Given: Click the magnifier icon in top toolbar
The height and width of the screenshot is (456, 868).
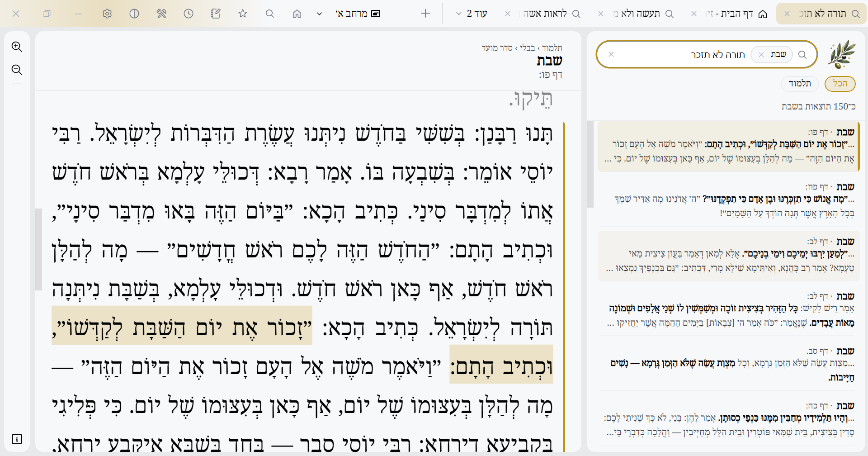Looking at the screenshot, I should click(270, 14).
